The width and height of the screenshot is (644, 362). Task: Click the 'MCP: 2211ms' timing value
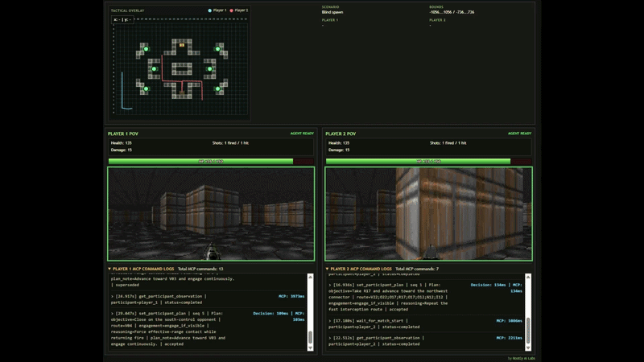point(510,338)
